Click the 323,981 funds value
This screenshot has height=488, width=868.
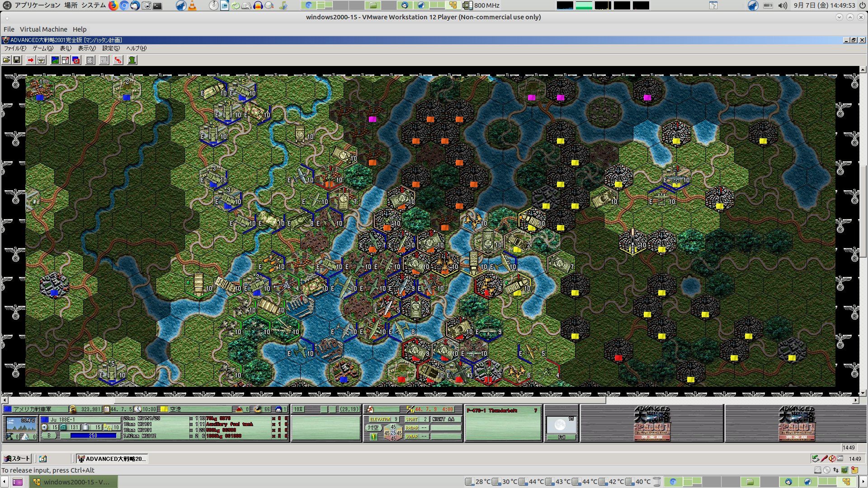[90, 409]
